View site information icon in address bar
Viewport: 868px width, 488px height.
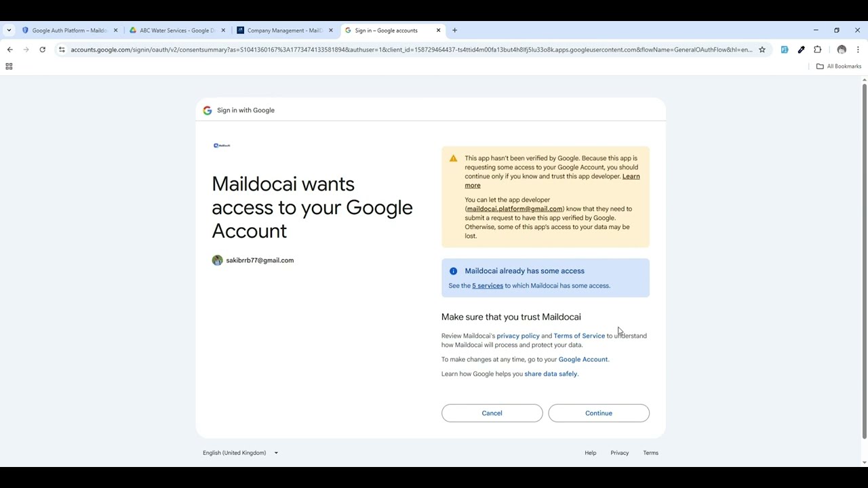coord(62,49)
